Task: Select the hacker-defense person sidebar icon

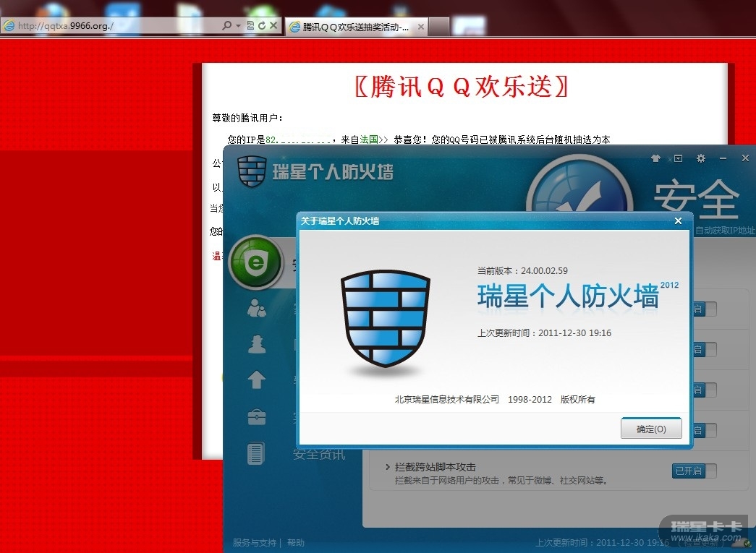Action: tap(257, 344)
